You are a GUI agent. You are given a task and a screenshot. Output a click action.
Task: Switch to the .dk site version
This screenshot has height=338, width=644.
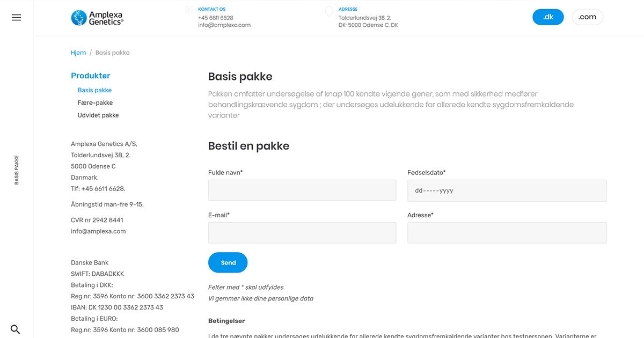548,17
